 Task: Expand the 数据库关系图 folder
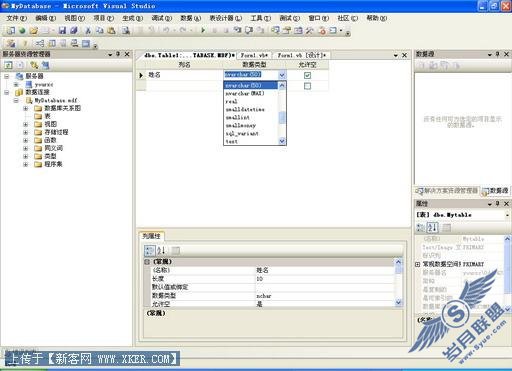click(26, 108)
